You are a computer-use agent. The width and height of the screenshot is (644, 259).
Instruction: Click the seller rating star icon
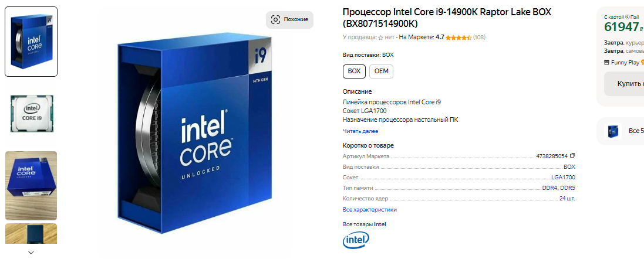point(380,38)
